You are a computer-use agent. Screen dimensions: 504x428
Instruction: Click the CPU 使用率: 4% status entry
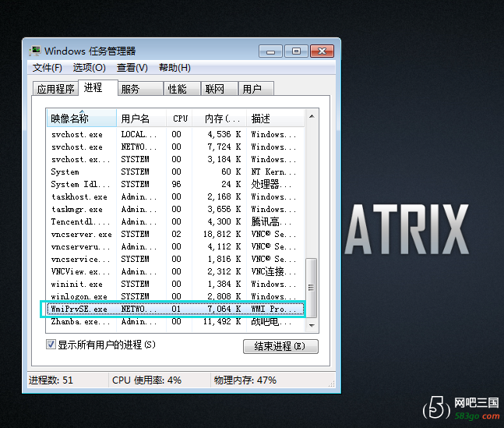tap(146, 380)
